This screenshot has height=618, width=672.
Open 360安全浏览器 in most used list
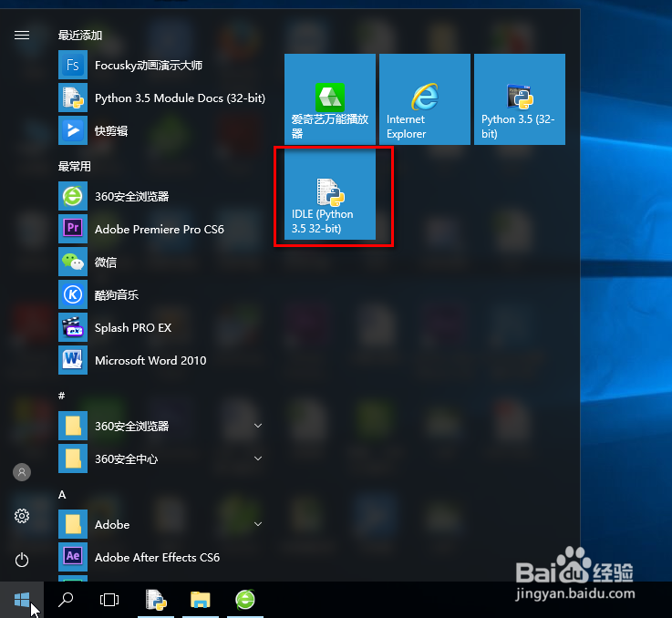[x=162, y=196]
